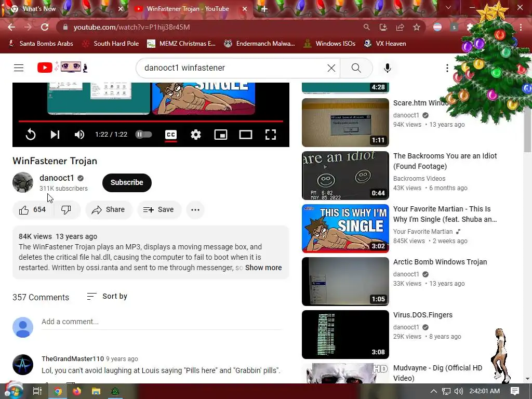Open more actions ellipsis under video

[195, 210]
